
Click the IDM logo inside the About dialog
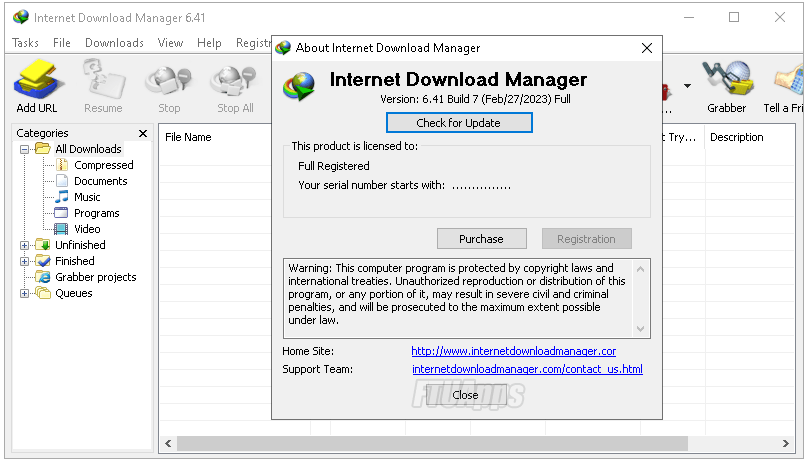(299, 86)
